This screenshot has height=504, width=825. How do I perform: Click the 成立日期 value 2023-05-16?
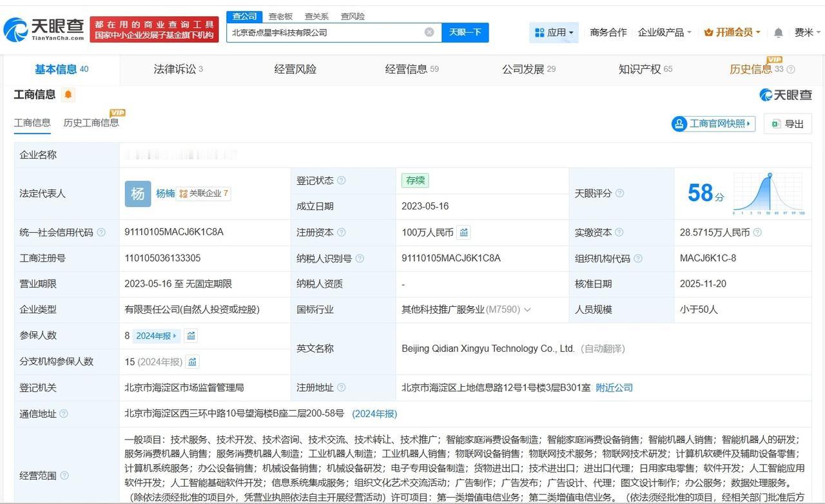[x=425, y=206]
